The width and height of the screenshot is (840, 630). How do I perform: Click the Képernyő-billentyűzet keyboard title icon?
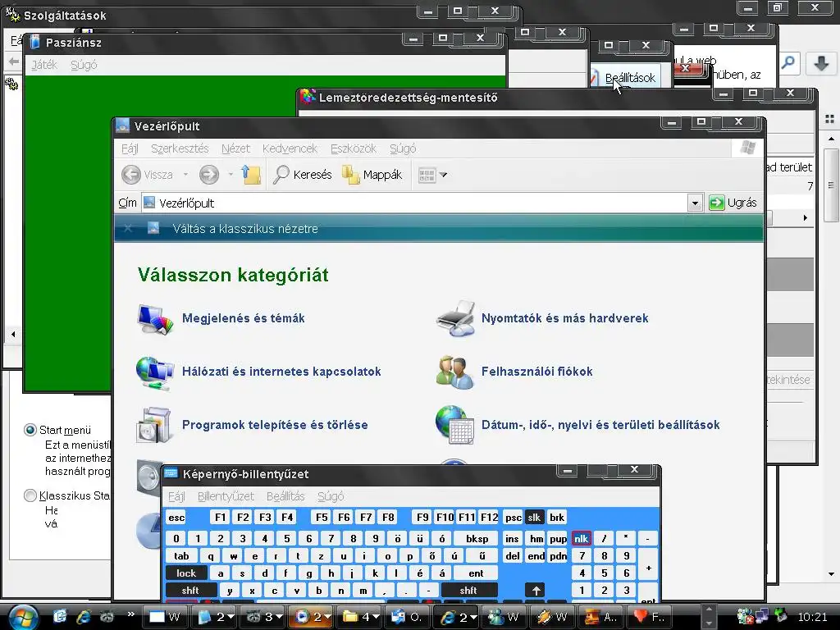pyautogui.click(x=171, y=473)
